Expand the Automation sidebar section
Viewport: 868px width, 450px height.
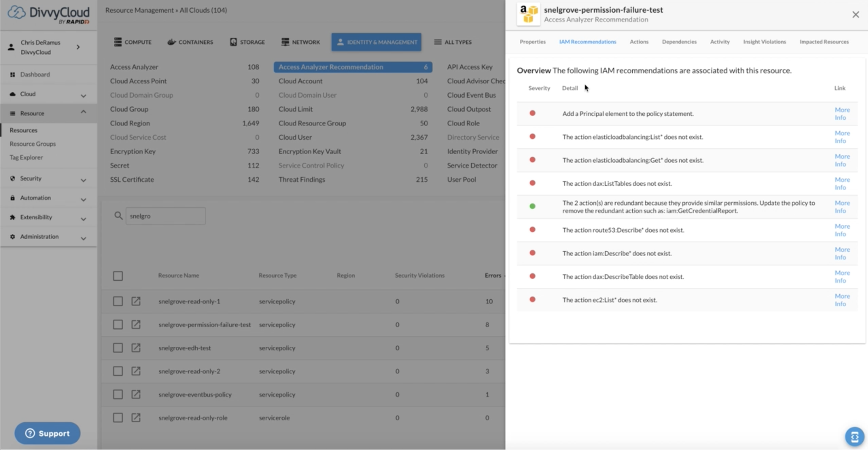pos(83,199)
